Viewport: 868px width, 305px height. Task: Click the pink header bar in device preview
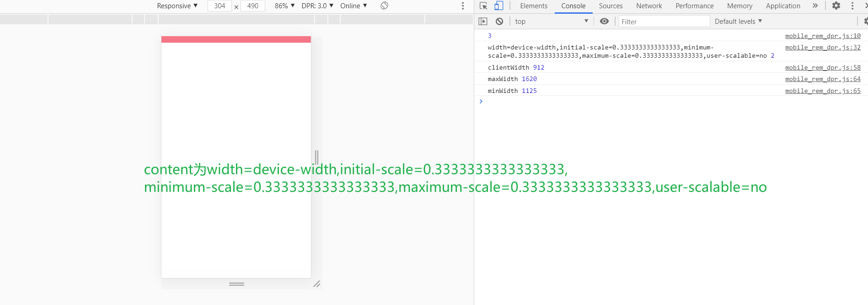[236, 39]
